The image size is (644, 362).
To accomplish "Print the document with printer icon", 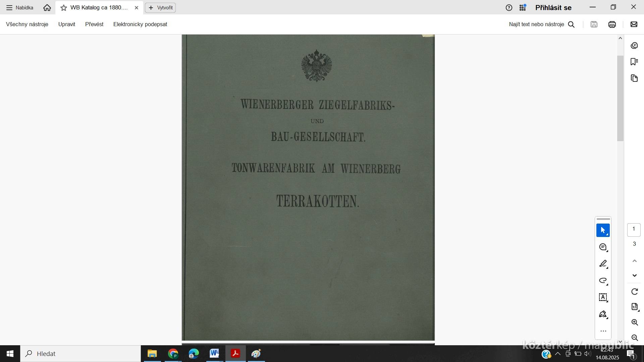I will click(x=612, y=24).
